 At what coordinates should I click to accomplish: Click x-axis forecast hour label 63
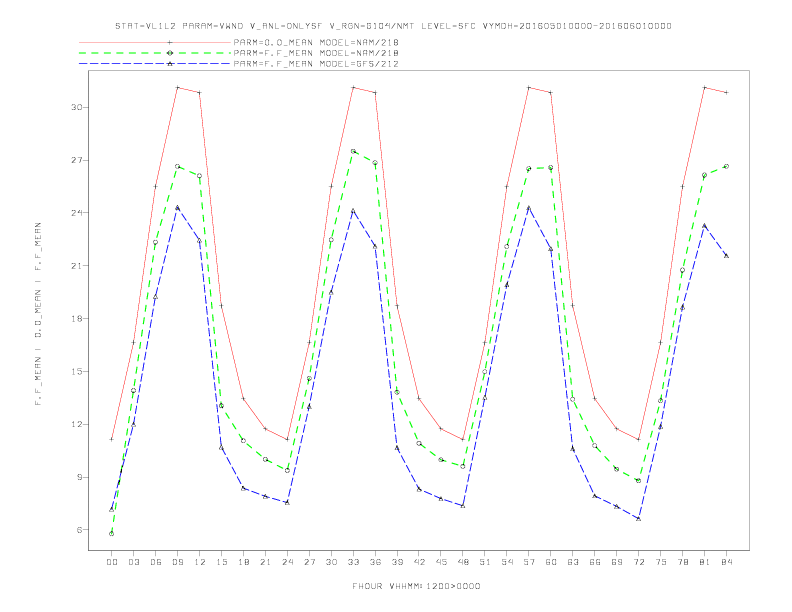click(x=573, y=562)
